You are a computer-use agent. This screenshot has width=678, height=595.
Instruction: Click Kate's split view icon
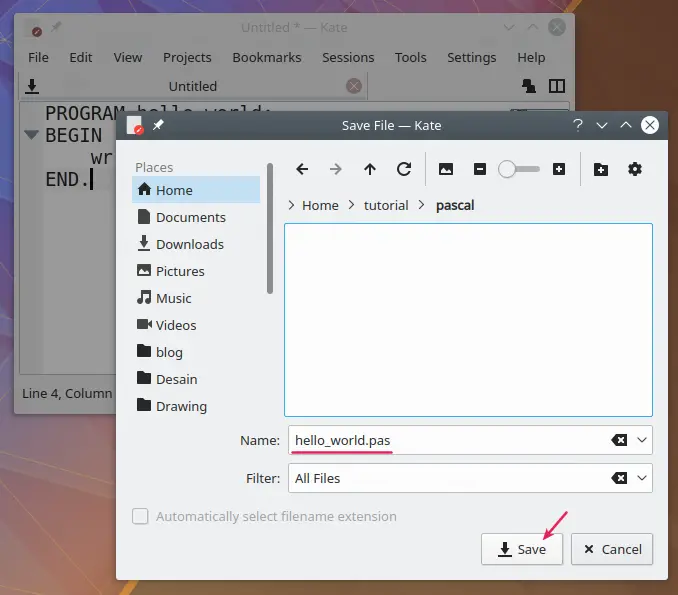point(556,86)
